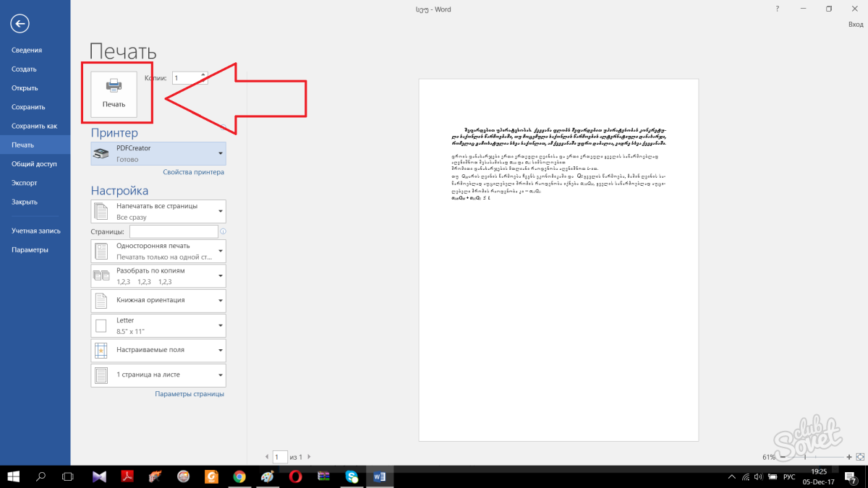Click the back arrow to exit Backstage
This screenshot has width=868, height=488.
pyautogui.click(x=20, y=24)
